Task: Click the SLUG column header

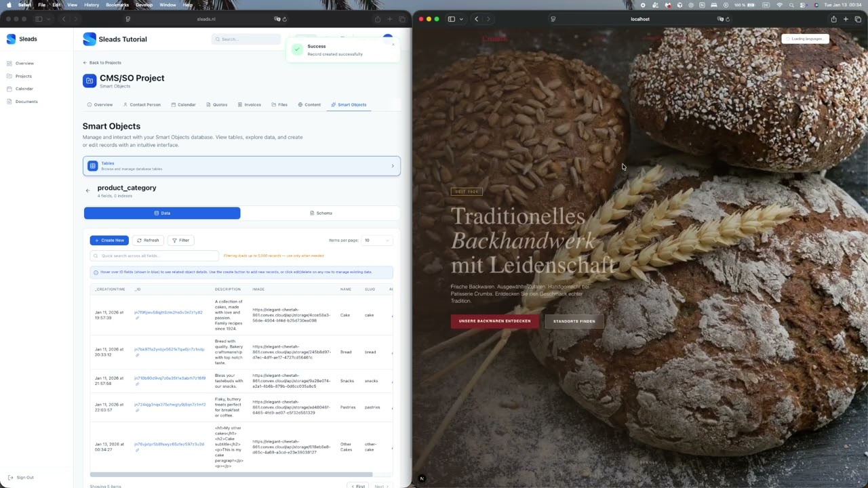Action: [x=370, y=289]
